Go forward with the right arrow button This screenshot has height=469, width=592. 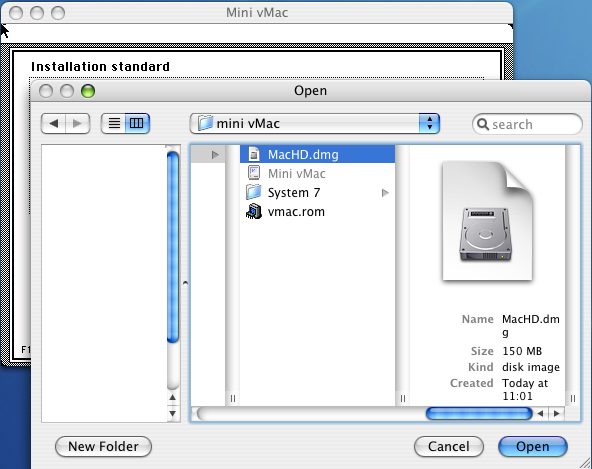77,123
